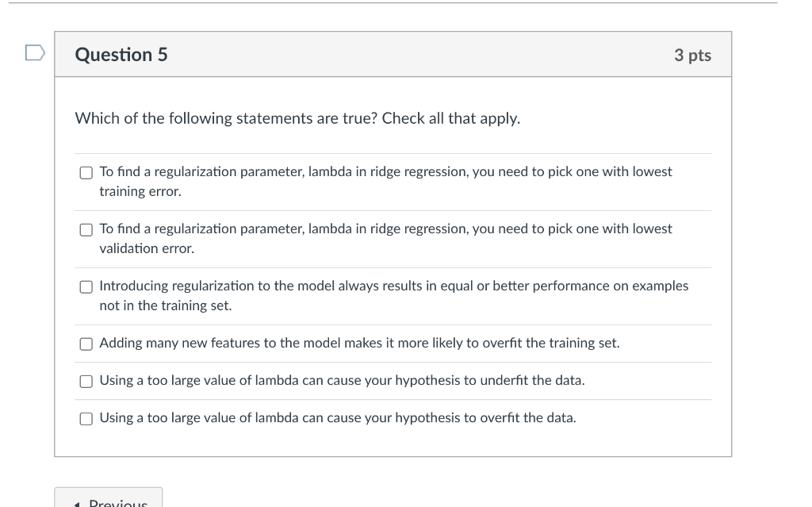Check the adding many new features option
The width and height of the screenshot is (812, 507).
tap(86, 344)
